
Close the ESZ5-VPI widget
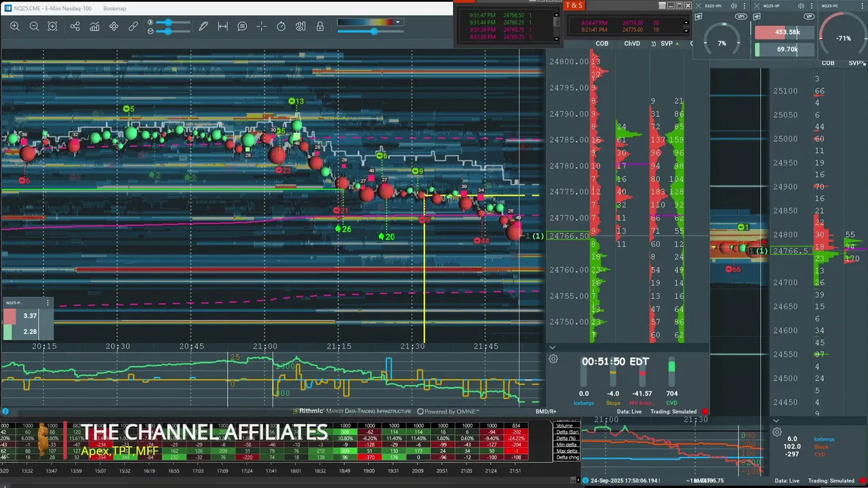(x=698, y=6)
